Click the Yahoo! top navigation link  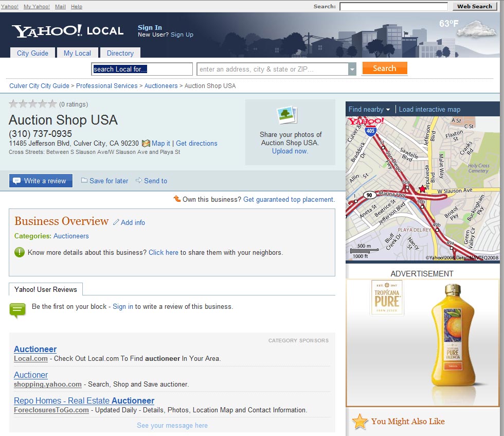coord(10,7)
